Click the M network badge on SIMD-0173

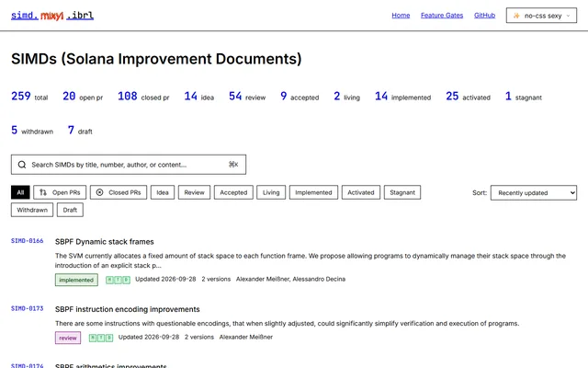pos(93,338)
